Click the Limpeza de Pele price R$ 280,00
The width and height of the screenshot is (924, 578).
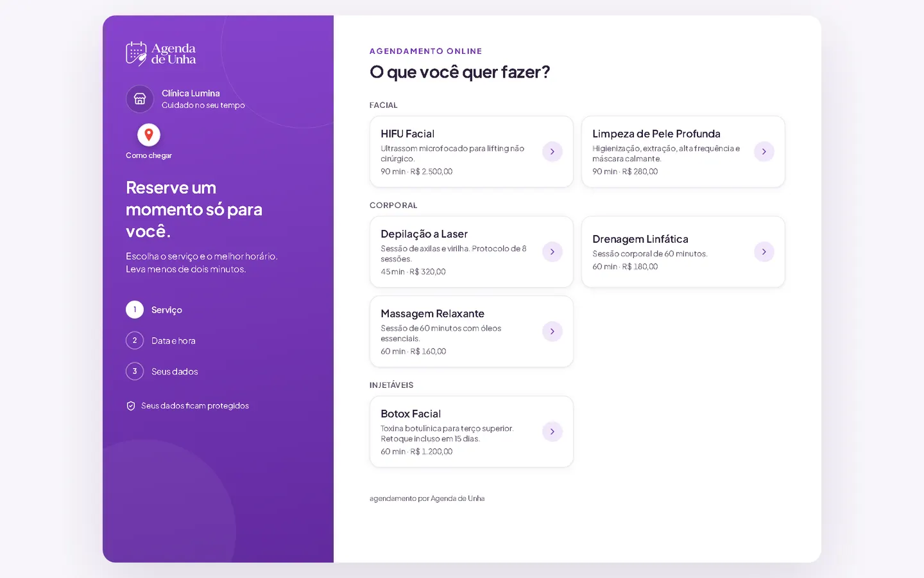[x=640, y=171]
